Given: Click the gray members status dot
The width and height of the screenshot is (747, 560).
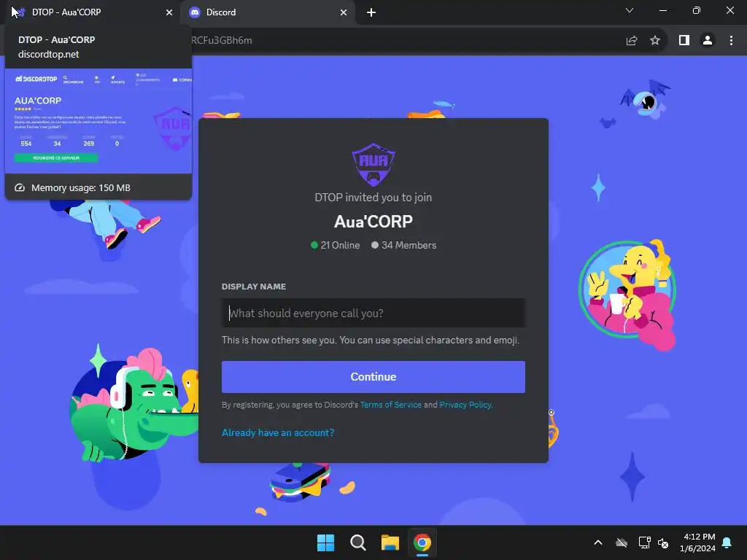Looking at the screenshot, I should click(x=375, y=245).
